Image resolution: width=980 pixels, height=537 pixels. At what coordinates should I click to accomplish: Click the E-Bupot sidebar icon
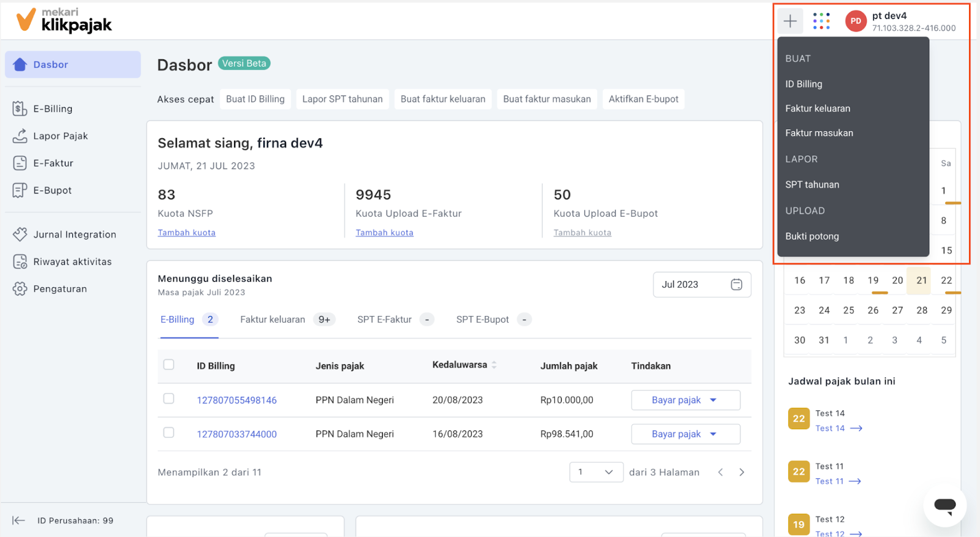pyautogui.click(x=20, y=190)
